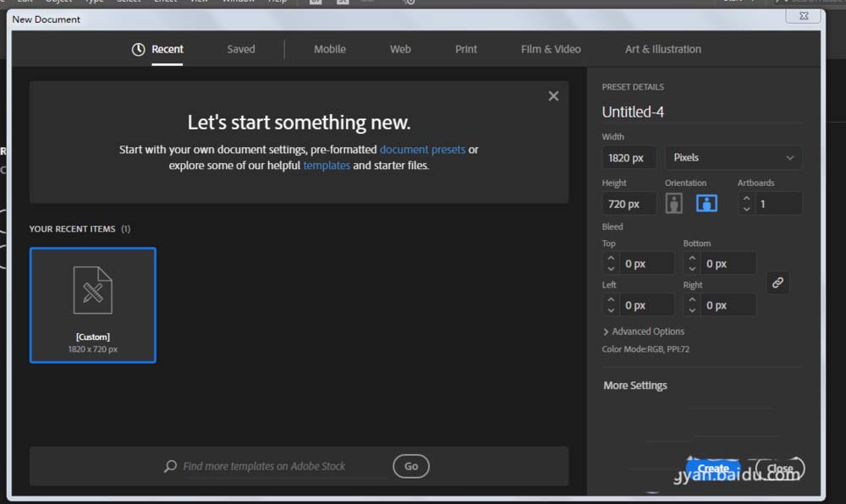The image size is (846, 504).
Task: Click the Top bleed input field
Action: coord(646,264)
